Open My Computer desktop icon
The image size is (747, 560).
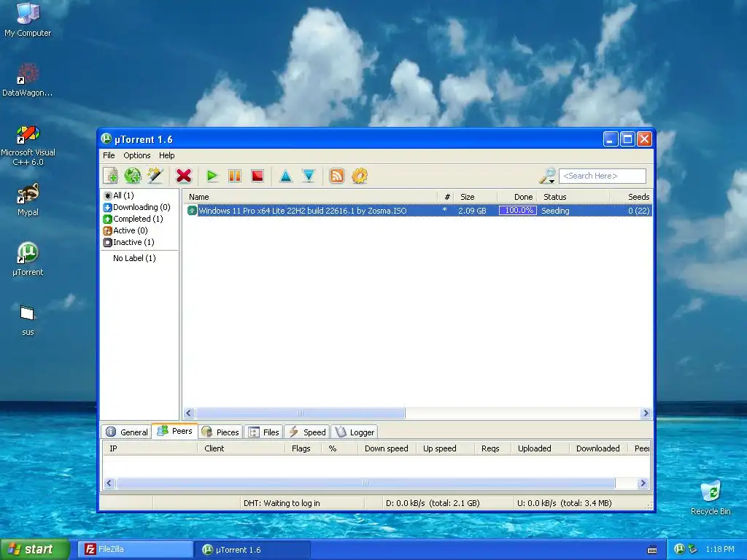point(28,19)
